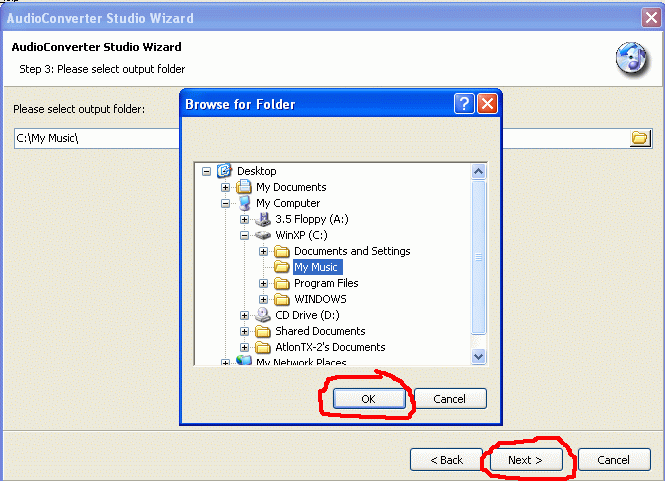Collapse the Desktop tree node
This screenshot has height=481, width=665.
[207, 171]
